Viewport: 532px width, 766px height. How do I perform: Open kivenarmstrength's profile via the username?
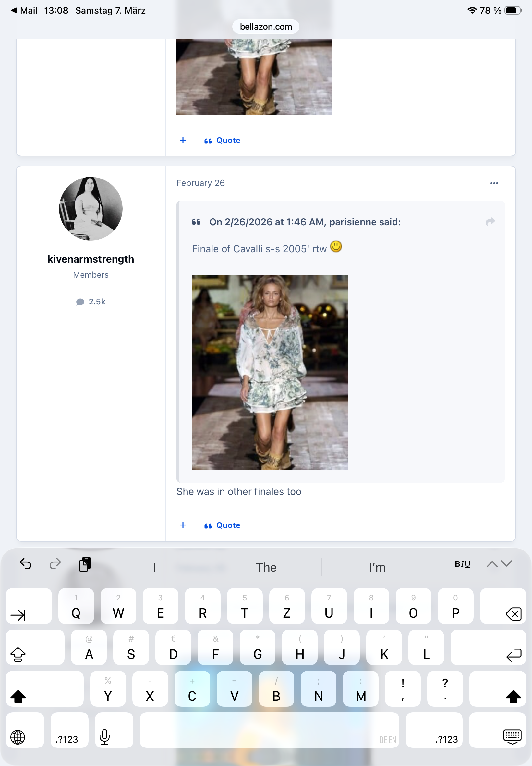(x=91, y=259)
